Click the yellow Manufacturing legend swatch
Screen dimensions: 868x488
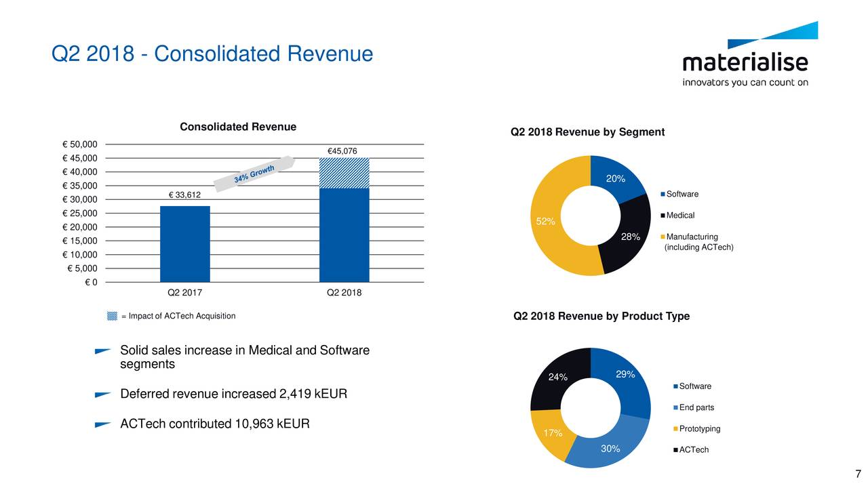pos(663,237)
